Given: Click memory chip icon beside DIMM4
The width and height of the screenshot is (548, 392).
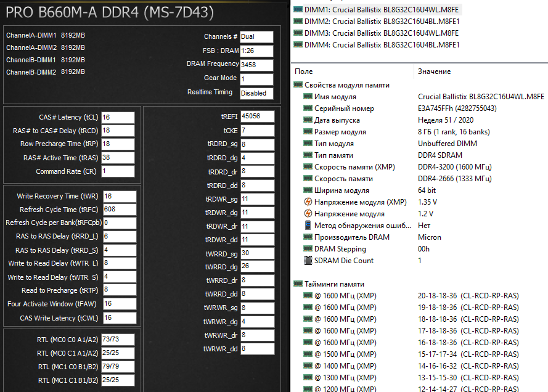Looking at the screenshot, I should point(298,45).
